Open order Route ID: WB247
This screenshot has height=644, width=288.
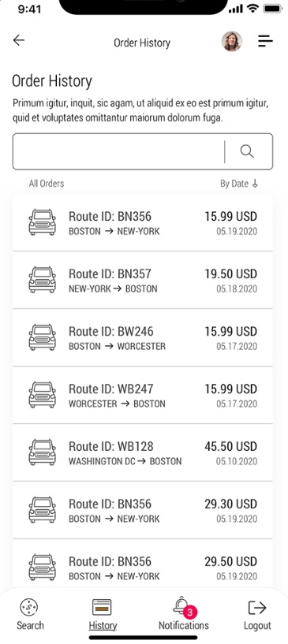(143, 395)
